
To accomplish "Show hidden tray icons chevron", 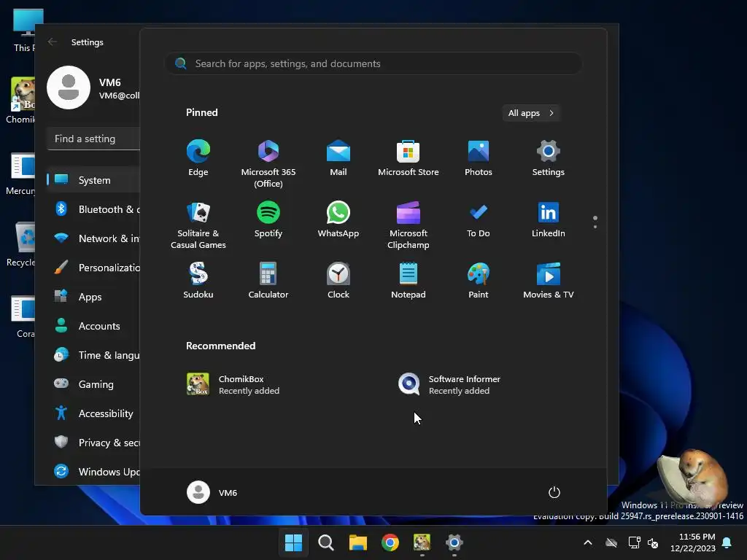I will [588, 542].
